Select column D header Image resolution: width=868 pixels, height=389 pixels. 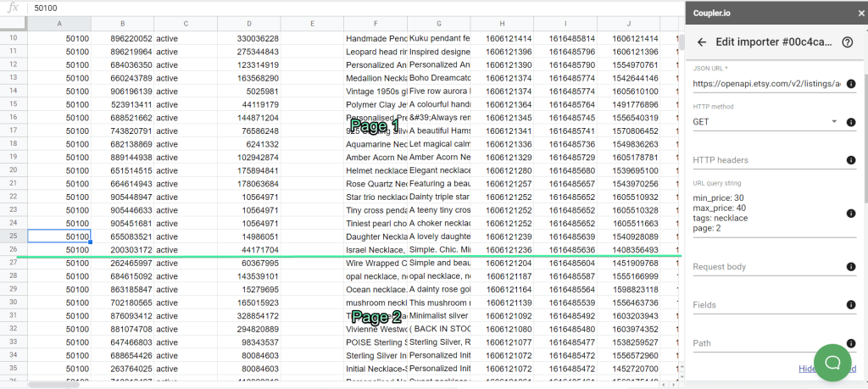pyautogui.click(x=249, y=23)
